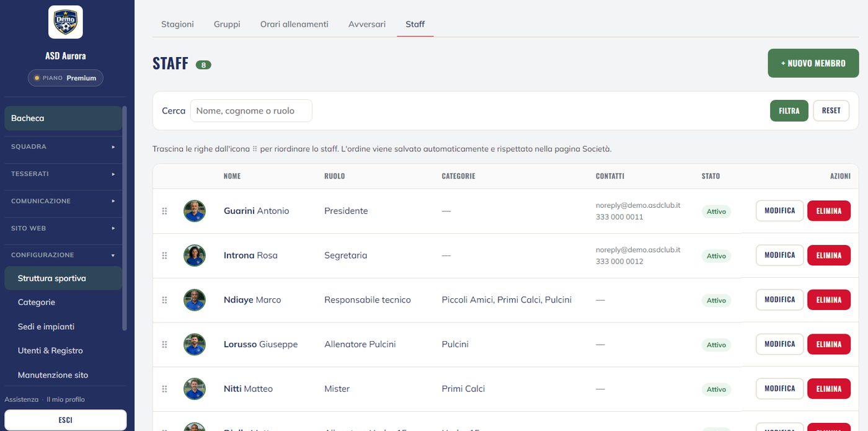Click the ASD Aurora Demo club logo
The image size is (868, 431).
pos(66,22)
